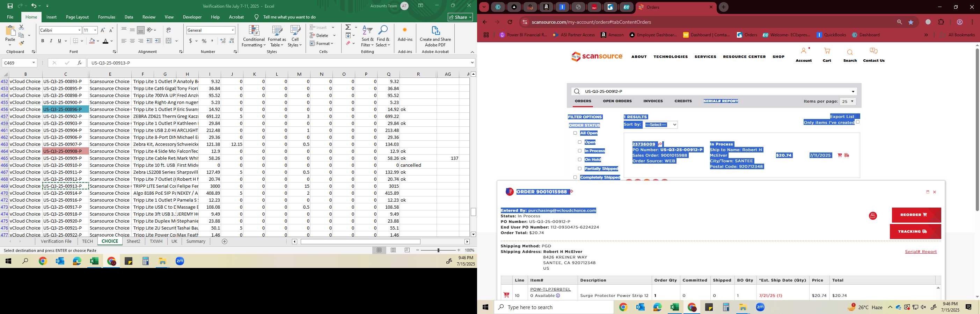Switch to the Summary worksheet tab
This screenshot has width=980, height=314.
pyautogui.click(x=196, y=241)
